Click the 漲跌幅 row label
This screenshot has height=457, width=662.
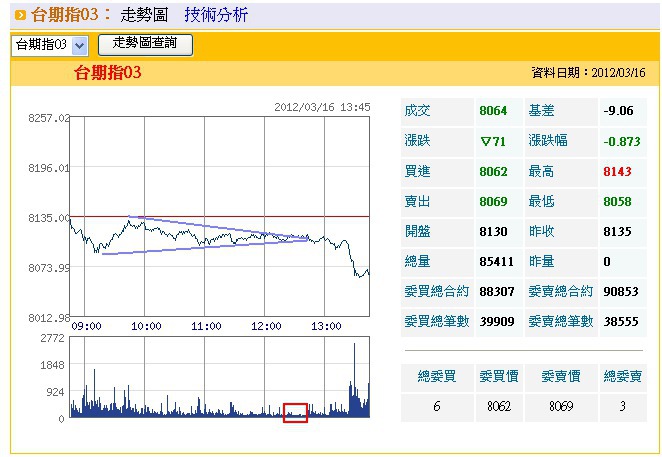(548, 141)
